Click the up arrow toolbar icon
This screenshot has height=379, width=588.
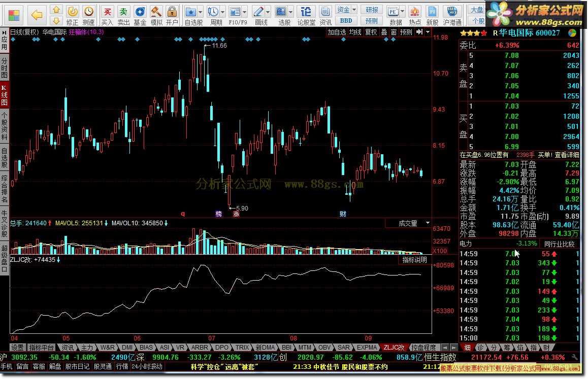click(56, 10)
